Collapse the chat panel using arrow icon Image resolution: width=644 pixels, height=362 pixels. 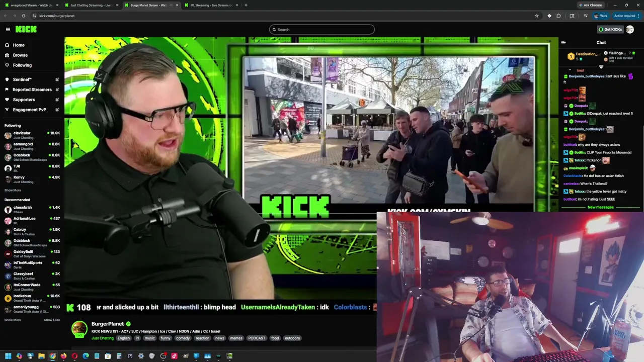[x=563, y=43]
